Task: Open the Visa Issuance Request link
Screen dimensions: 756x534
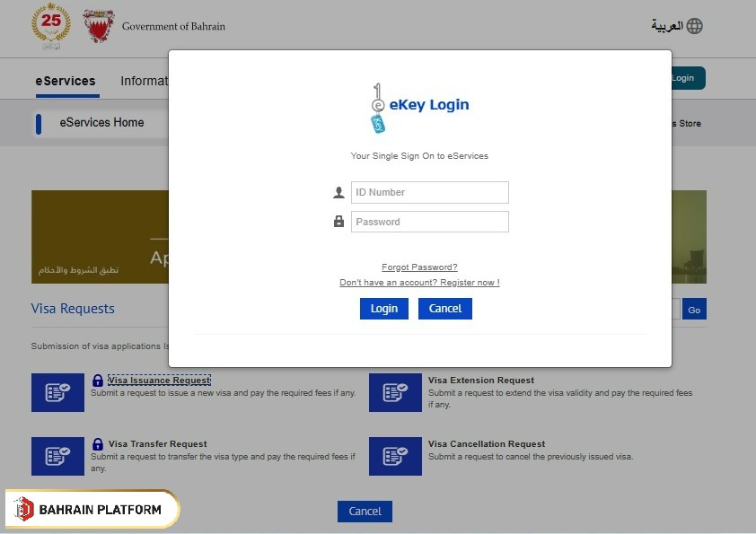Action: [x=159, y=381]
